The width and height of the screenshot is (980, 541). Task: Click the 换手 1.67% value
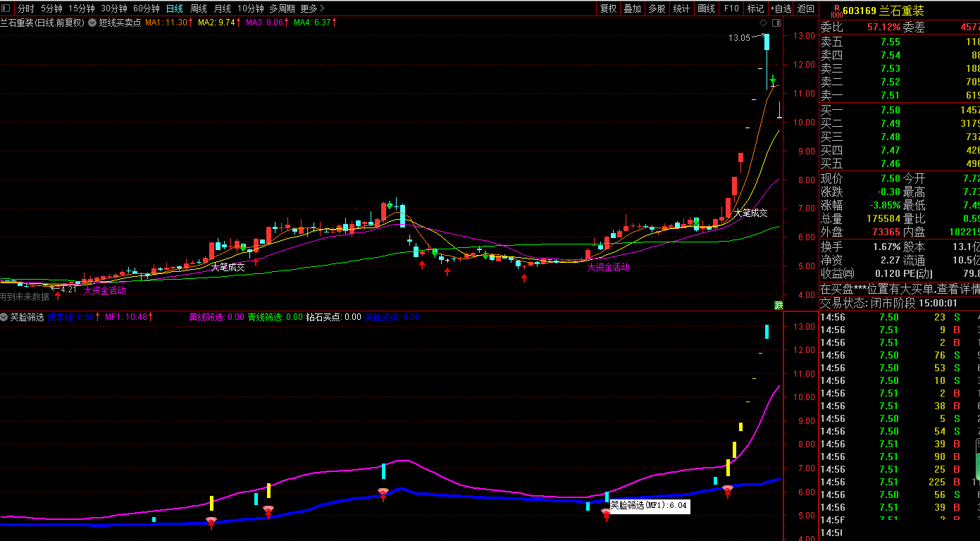coord(886,247)
